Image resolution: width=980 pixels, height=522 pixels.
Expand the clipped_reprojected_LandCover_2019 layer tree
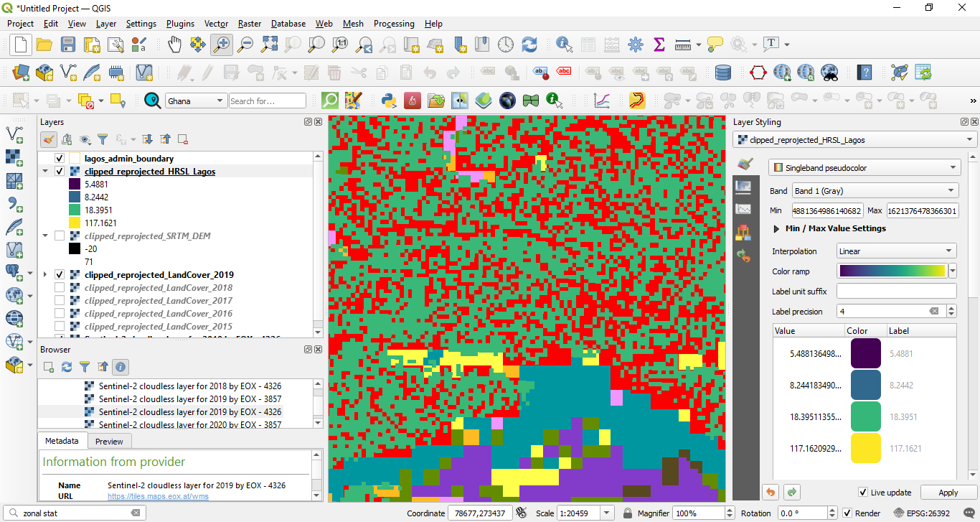pos(46,275)
